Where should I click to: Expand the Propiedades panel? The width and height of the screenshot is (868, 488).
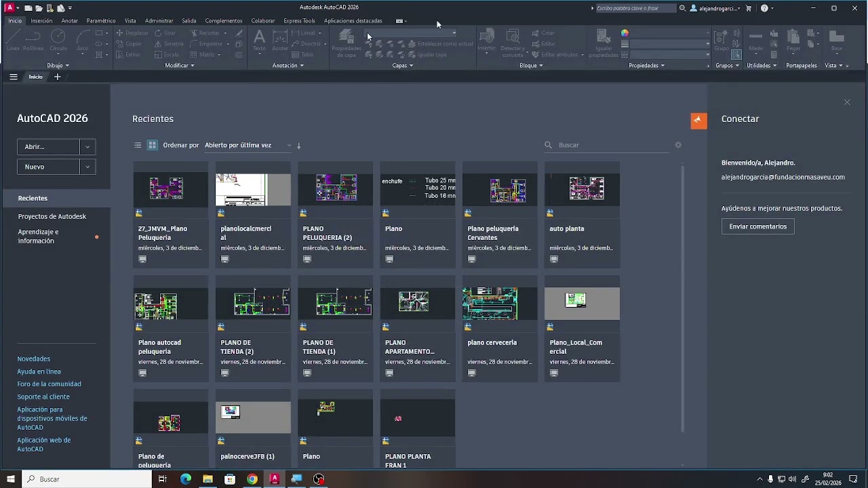tap(646, 66)
